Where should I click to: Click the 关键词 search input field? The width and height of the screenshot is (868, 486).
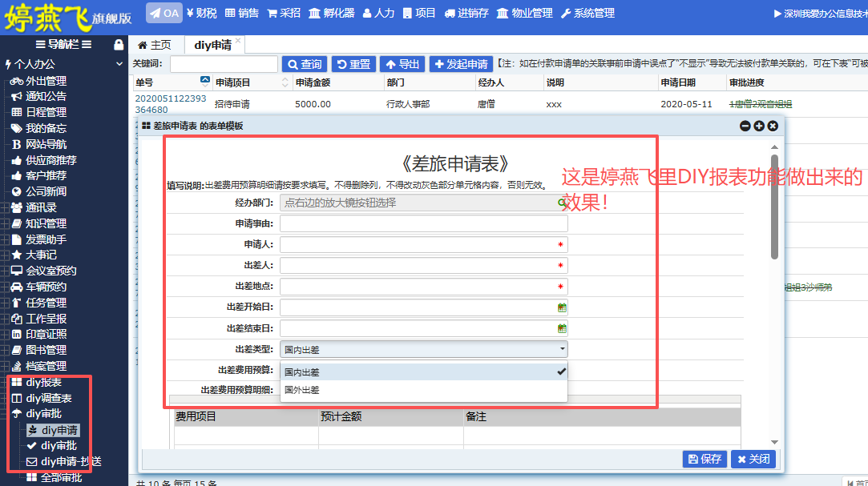(x=224, y=64)
